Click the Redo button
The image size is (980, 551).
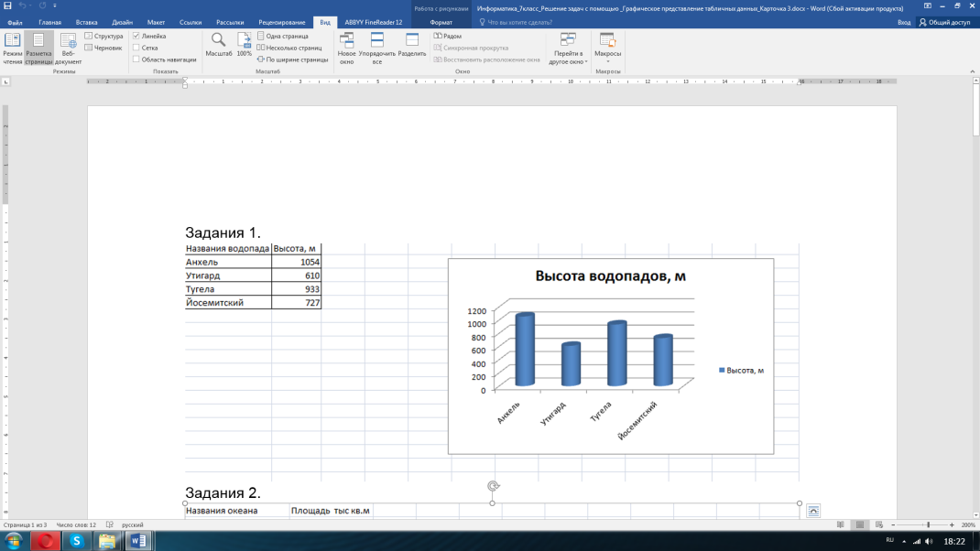tap(42, 5)
